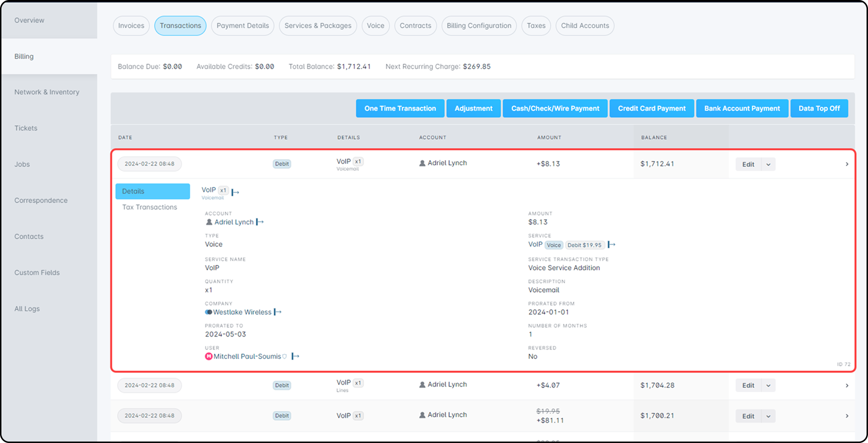Screen dimensions: 868x443
Task: Switch to the Invoices tab
Action: [x=131, y=26]
